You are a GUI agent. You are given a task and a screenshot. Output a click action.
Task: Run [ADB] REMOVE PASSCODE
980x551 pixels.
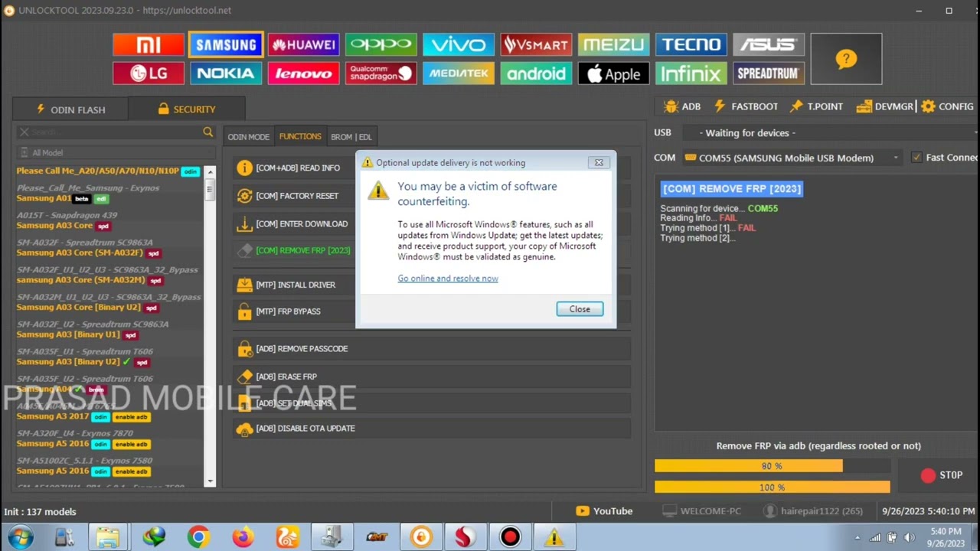pos(432,349)
